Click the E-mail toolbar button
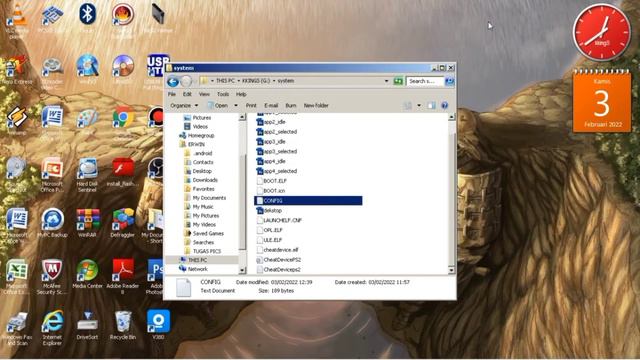640x360 pixels. coord(271,106)
